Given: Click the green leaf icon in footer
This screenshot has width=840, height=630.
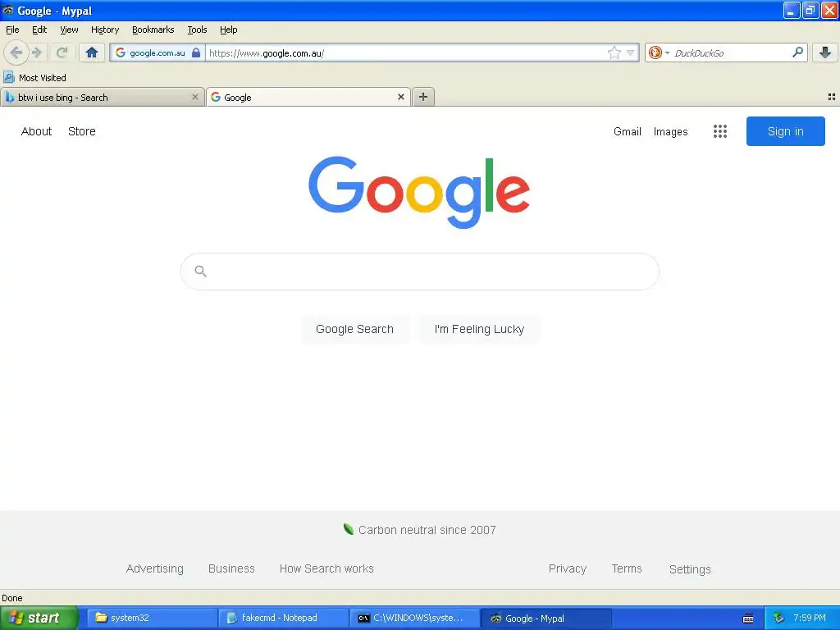Looking at the screenshot, I should point(348,529).
